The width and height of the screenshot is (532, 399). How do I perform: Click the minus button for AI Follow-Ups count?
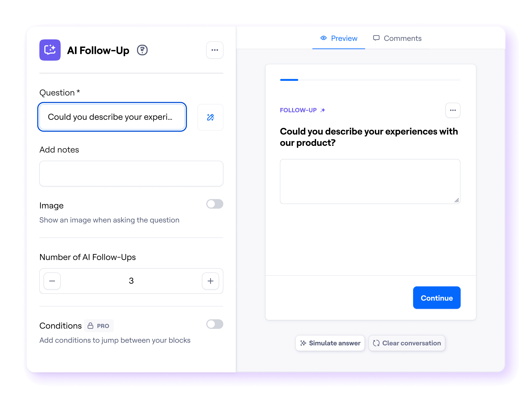point(52,281)
